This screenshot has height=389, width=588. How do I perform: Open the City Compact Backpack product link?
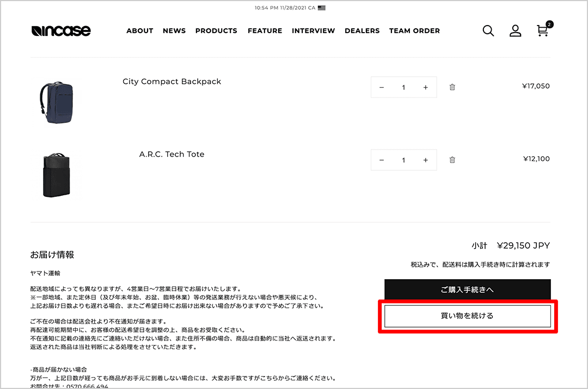[x=171, y=82]
